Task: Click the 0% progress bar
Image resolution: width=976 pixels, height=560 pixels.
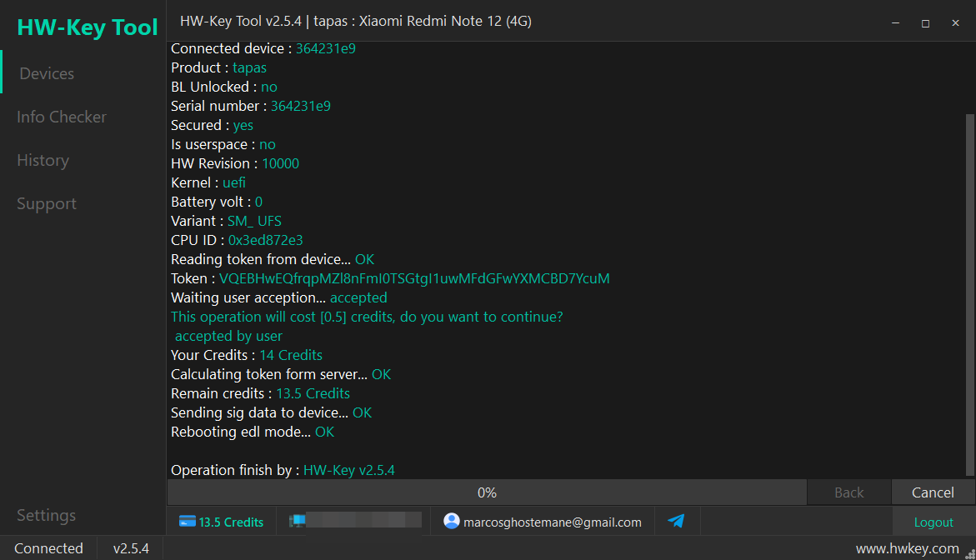Action: 487,492
